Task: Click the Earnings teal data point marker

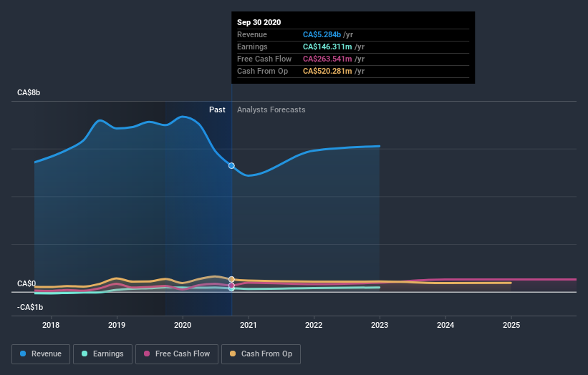Action: tap(231, 288)
